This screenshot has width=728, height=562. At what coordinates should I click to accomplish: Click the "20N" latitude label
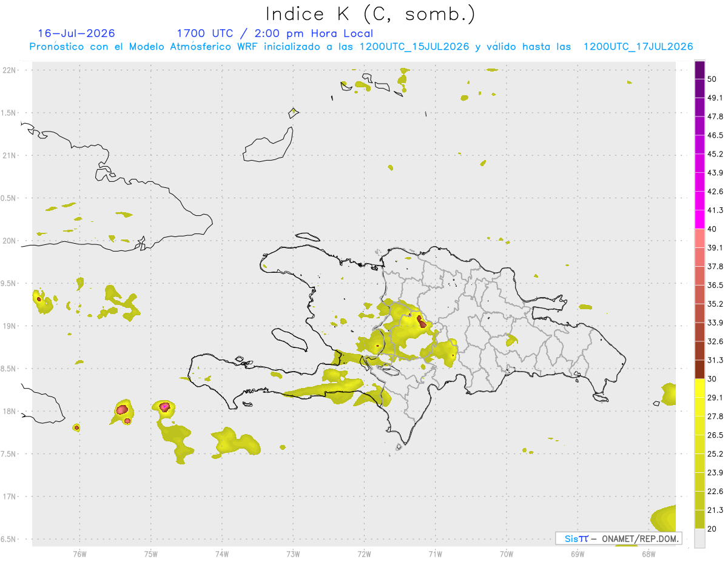[x=9, y=241]
